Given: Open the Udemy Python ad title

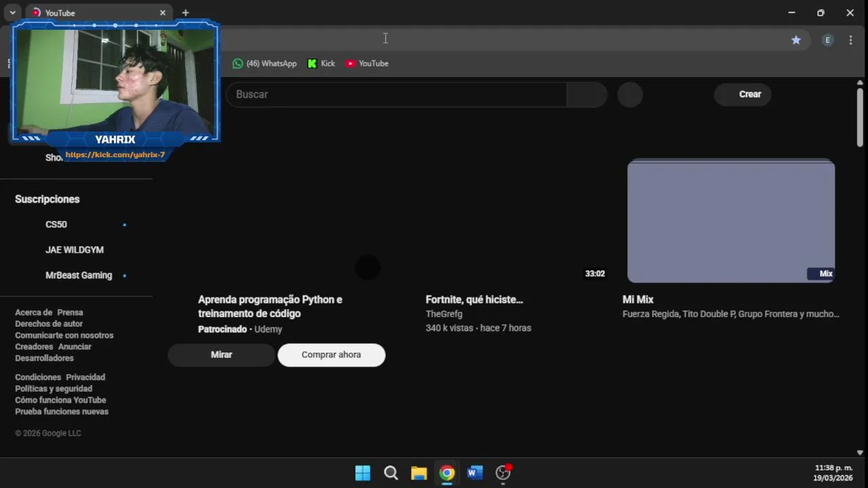Looking at the screenshot, I should pyautogui.click(x=270, y=306).
